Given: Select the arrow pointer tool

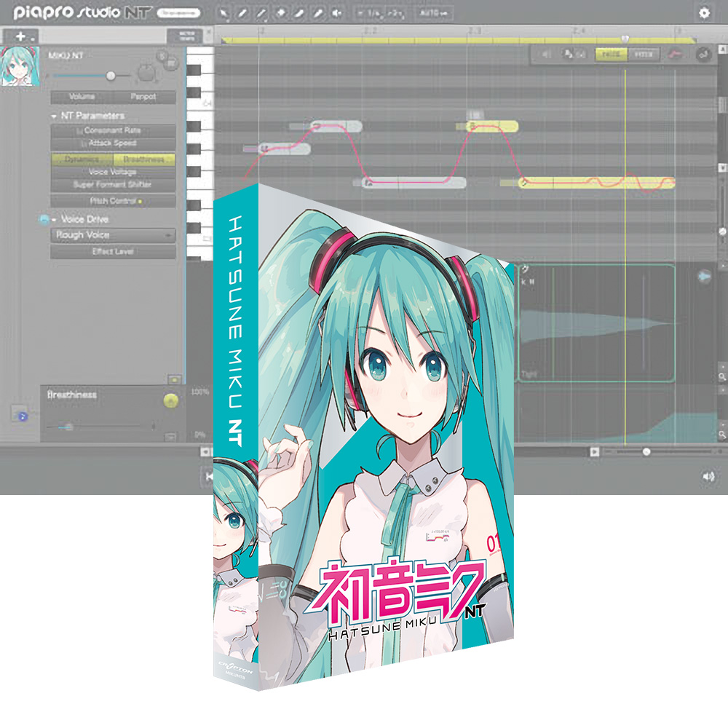Looking at the screenshot, I should [223, 13].
